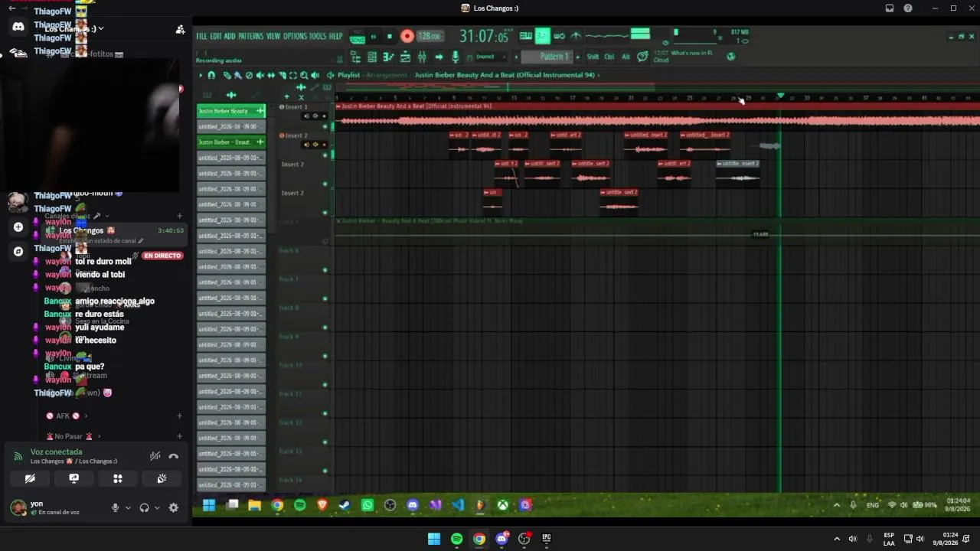Open the OPTIONS menu in FL Studio
Screen dimensions: 980x551
tap(295, 36)
